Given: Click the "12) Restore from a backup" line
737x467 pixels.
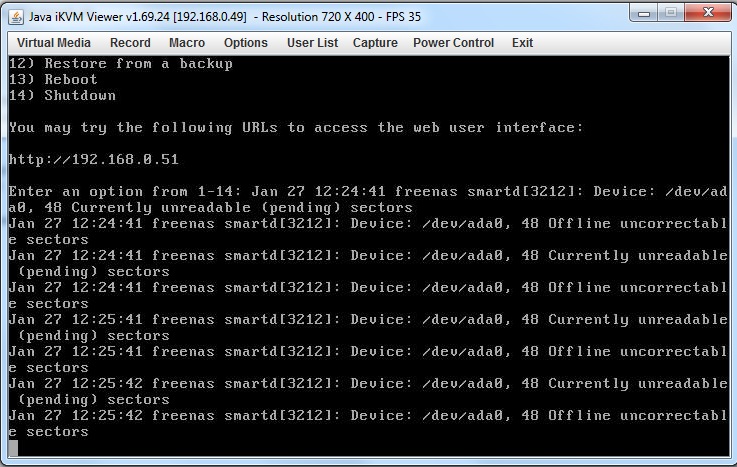Looking at the screenshot, I should click(x=120, y=64).
